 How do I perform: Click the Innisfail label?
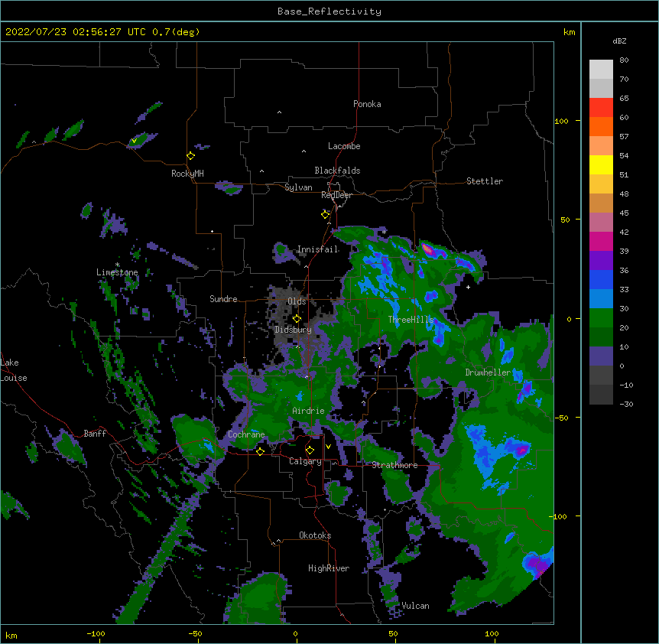click(x=317, y=249)
